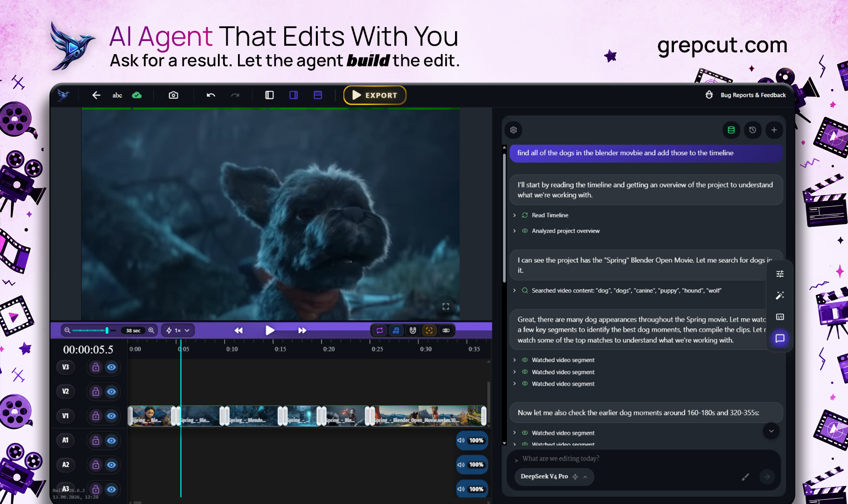Click the 0:20 mark on the timeline ruler
The image size is (848, 504).
pos(329,349)
